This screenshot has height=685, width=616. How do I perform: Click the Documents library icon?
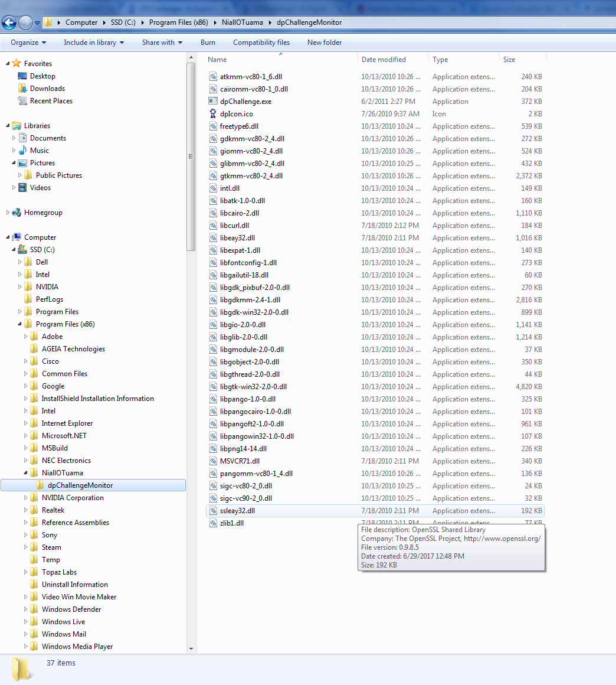22,138
